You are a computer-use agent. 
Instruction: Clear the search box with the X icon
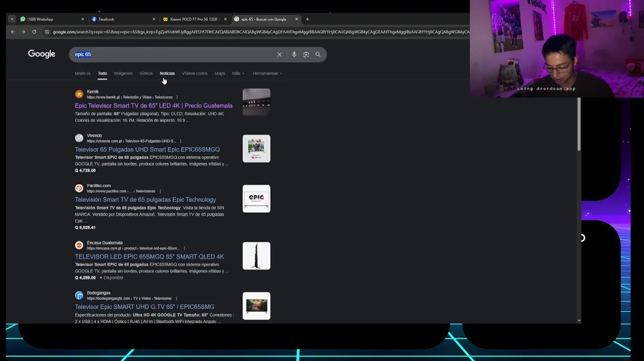pyautogui.click(x=280, y=54)
